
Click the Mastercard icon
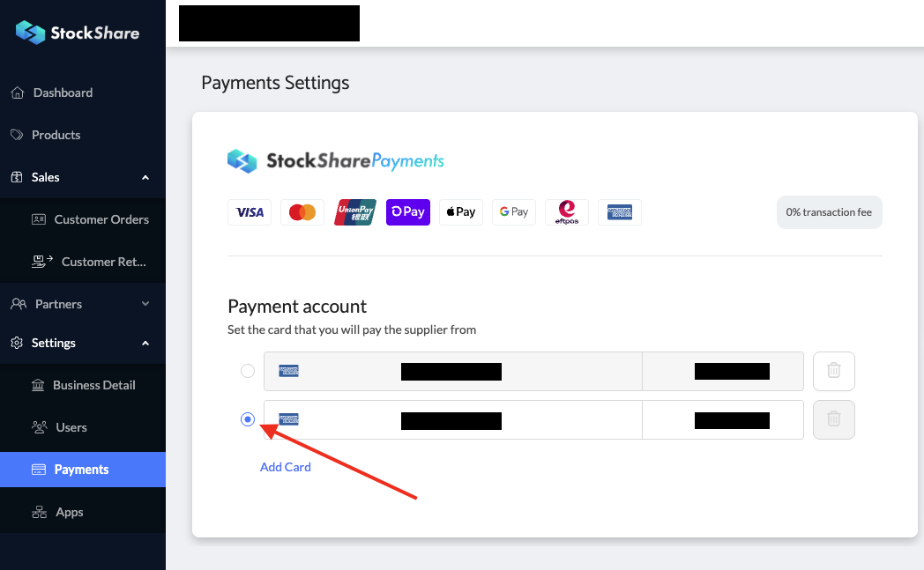point(302,212)
